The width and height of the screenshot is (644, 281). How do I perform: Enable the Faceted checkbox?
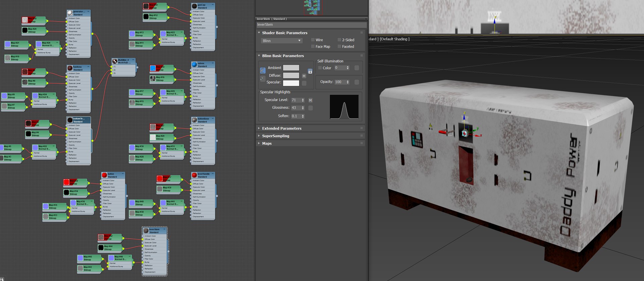pyautogui.click(x=339, y=47)
